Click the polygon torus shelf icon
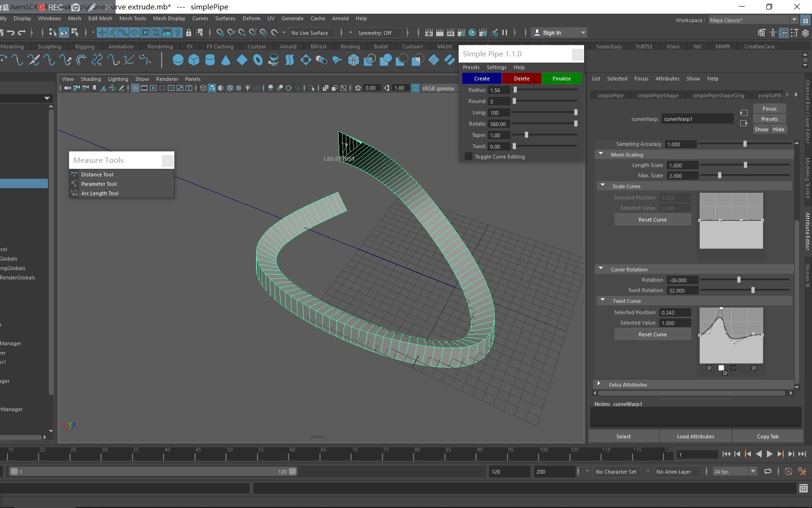812x508 pixels. pos(258,60)
